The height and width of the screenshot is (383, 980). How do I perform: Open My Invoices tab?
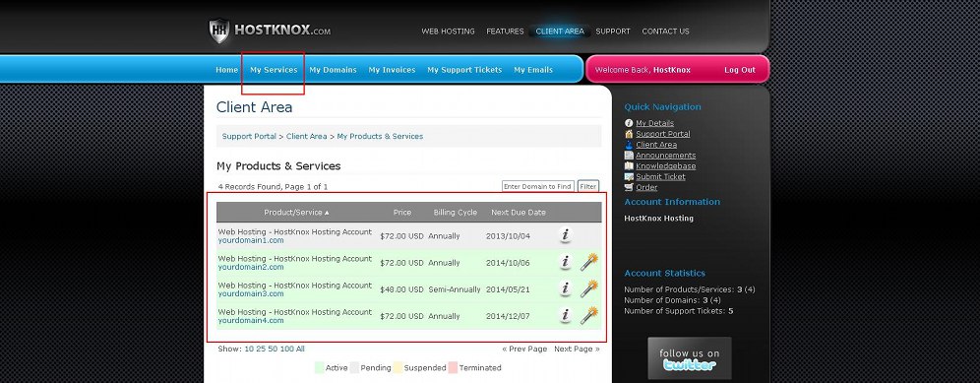(392, 70)
